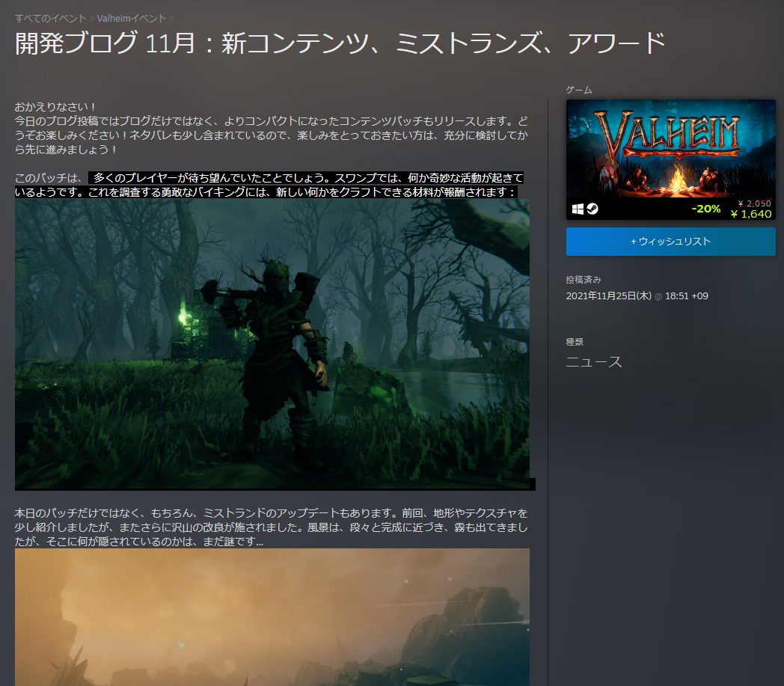Open the Valheim game capsule image
The height and width of the screenshot is (686, 784).
pos(670,148)
